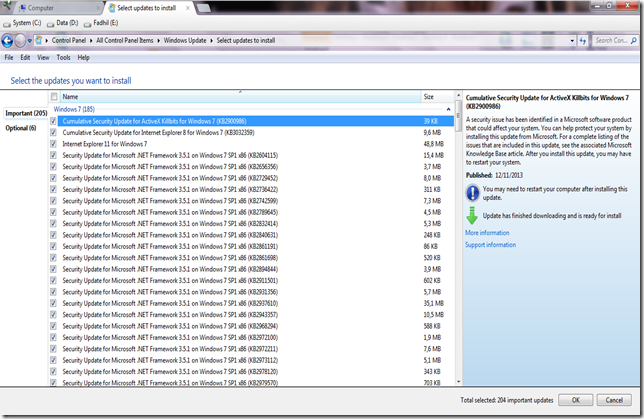644x419 pixels.
Task: Open the address bar history dropdown
Action: 572,41
